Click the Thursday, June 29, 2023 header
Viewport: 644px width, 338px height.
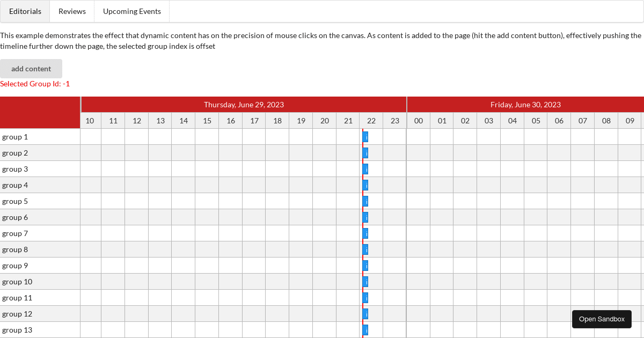(244, 105)
